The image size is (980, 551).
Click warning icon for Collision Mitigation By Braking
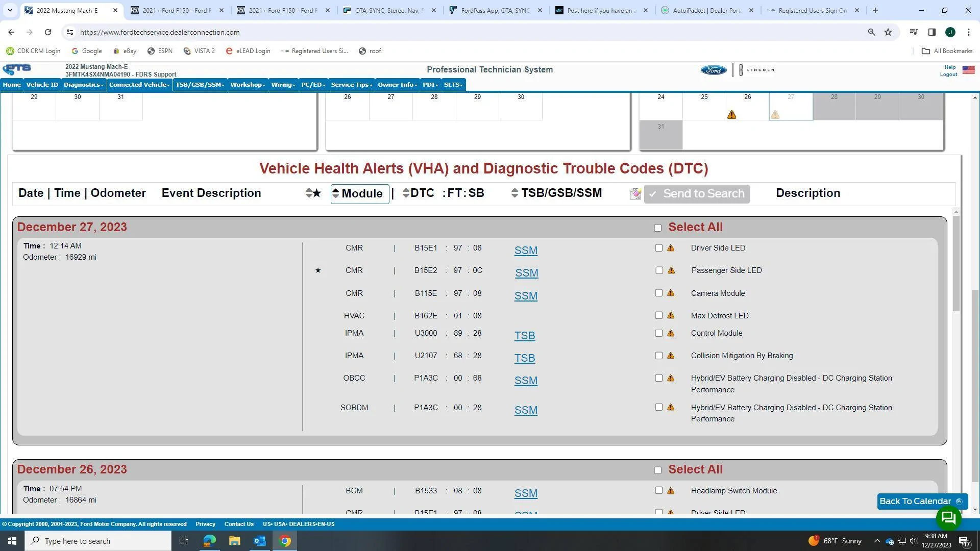click(x=671, y=356)
